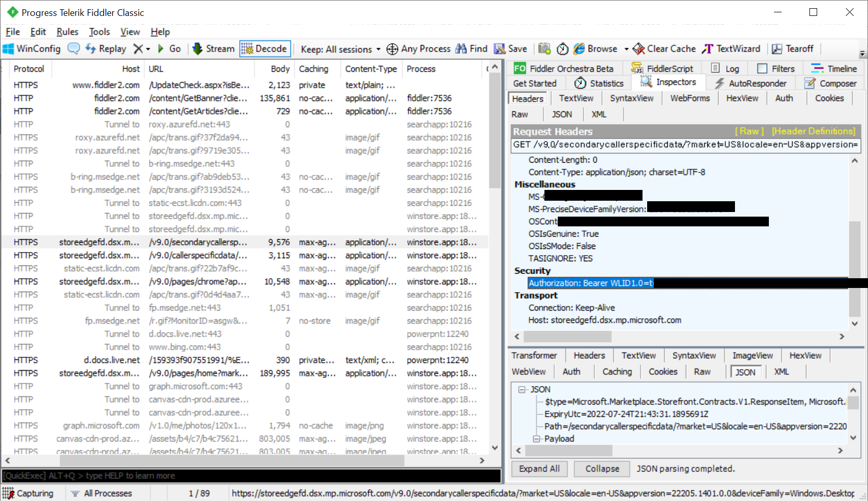Click the comment speech bubble icon
The height and width of the screenshot is (501, 868).
point(74,49)
